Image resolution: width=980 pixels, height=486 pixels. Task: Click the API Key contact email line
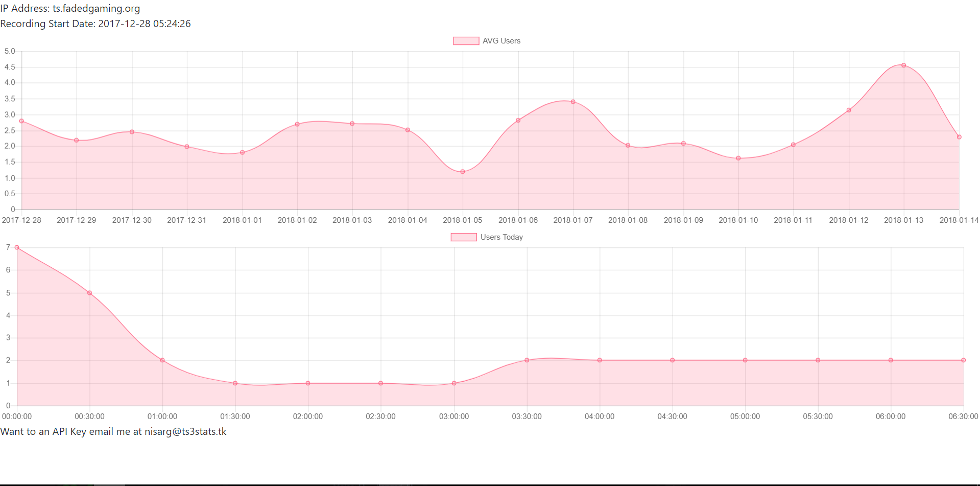coord(113,431)
